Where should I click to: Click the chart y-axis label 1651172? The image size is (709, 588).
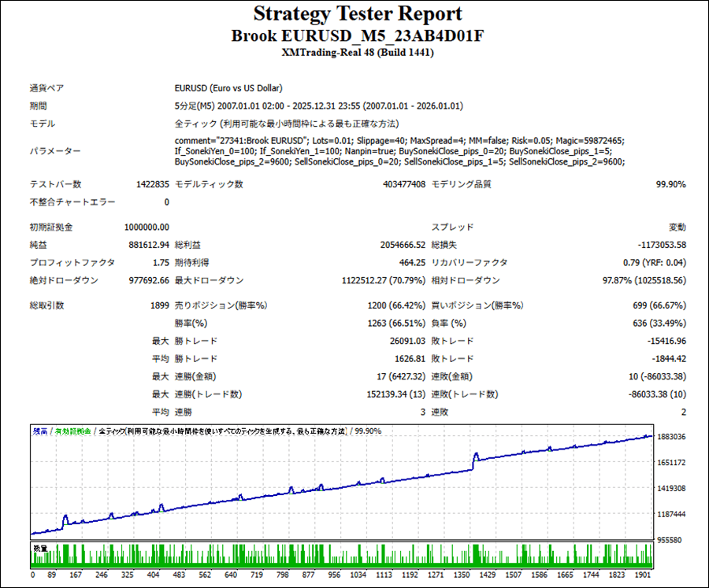671,462
